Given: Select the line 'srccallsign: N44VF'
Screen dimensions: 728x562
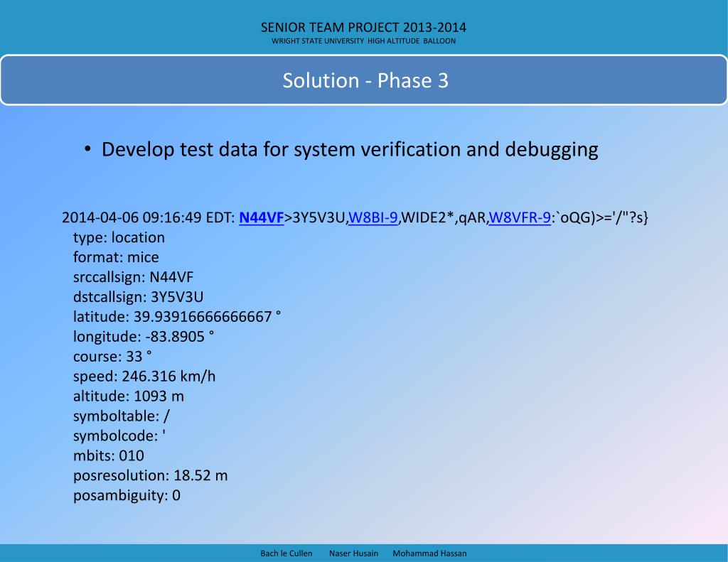Looking at the screenshot, I should click(x=133, y=277).
